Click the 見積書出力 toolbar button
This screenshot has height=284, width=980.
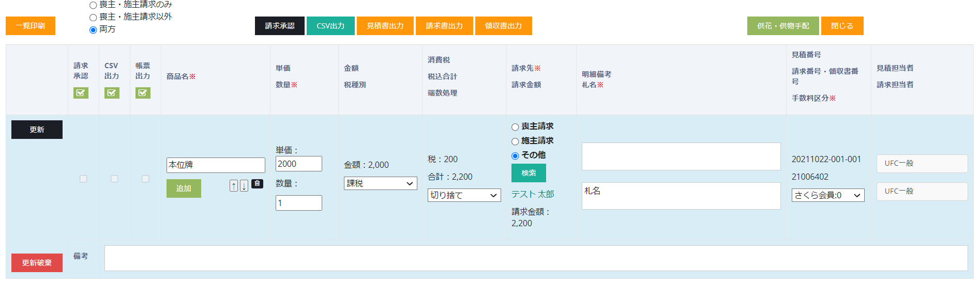[385, 26]
